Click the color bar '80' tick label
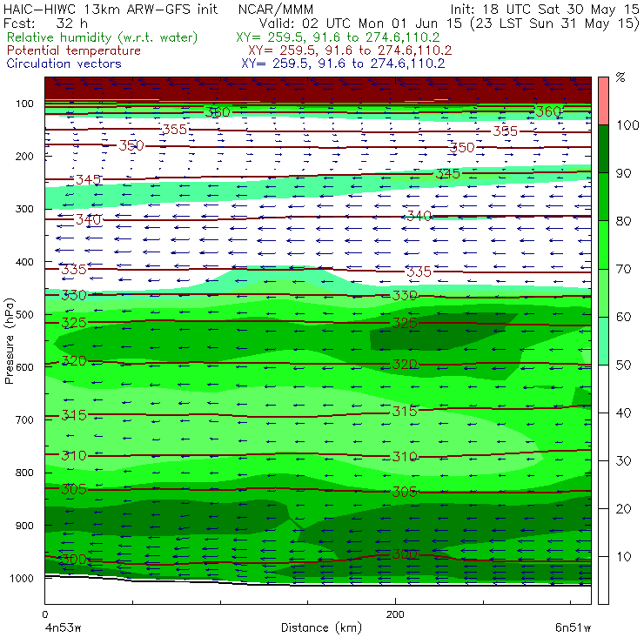The image size is (644, 644). pos(623,221)
